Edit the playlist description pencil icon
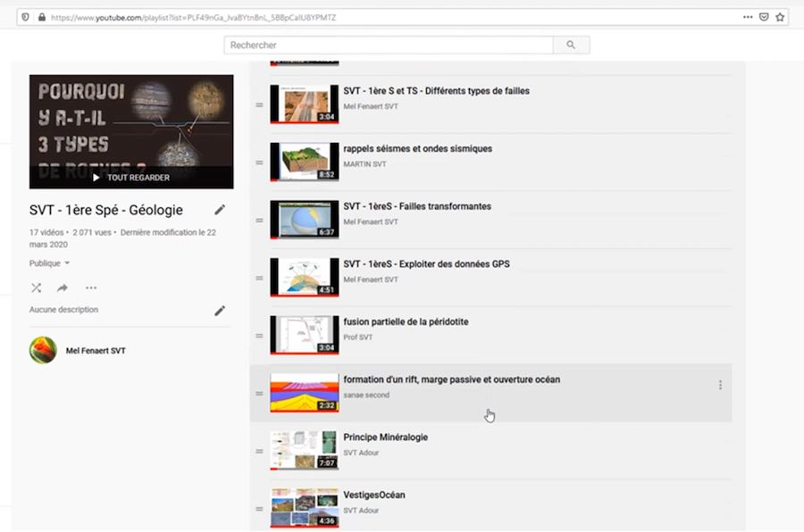Image resolution: width=804 pixels, height=532 pixels. (x=220, y=311)
